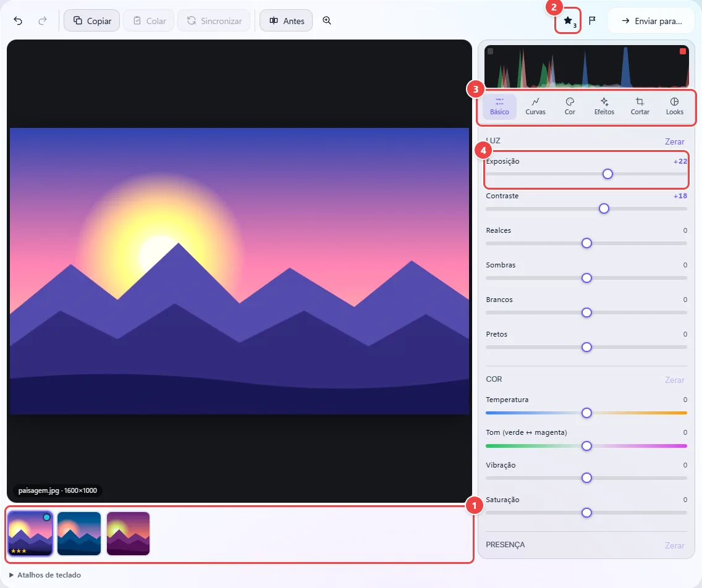This screenshot has height=588, width=702.
Task: Click the histogram graph
Action: (x=586, y=66)
